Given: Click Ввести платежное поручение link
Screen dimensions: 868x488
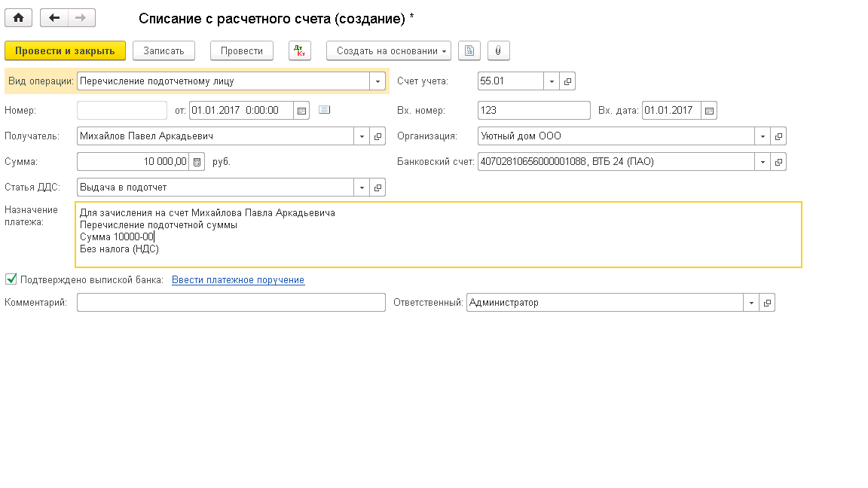Looking at the screenshot, I should click(238, 280).
